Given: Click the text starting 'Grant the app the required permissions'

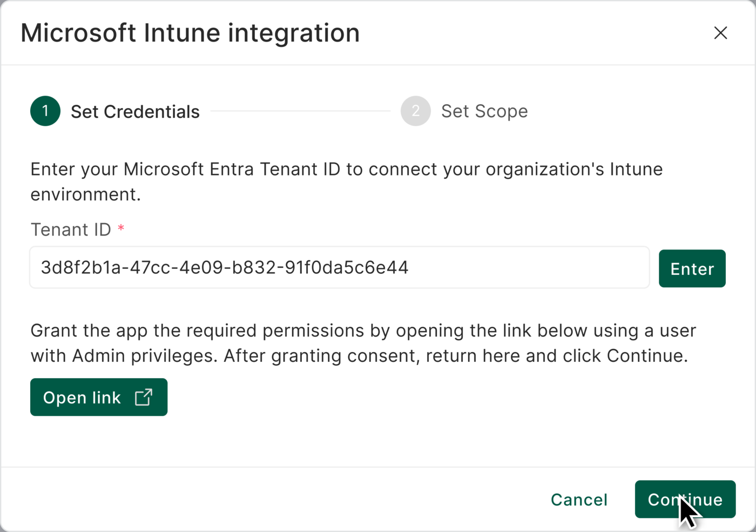Looking at the screenshot, I should (363, 343).
